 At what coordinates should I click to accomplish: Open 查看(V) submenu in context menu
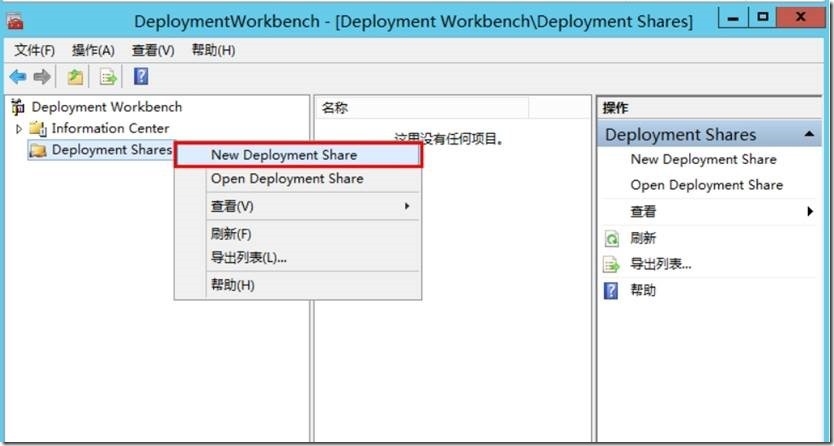(x=298, y=206)
